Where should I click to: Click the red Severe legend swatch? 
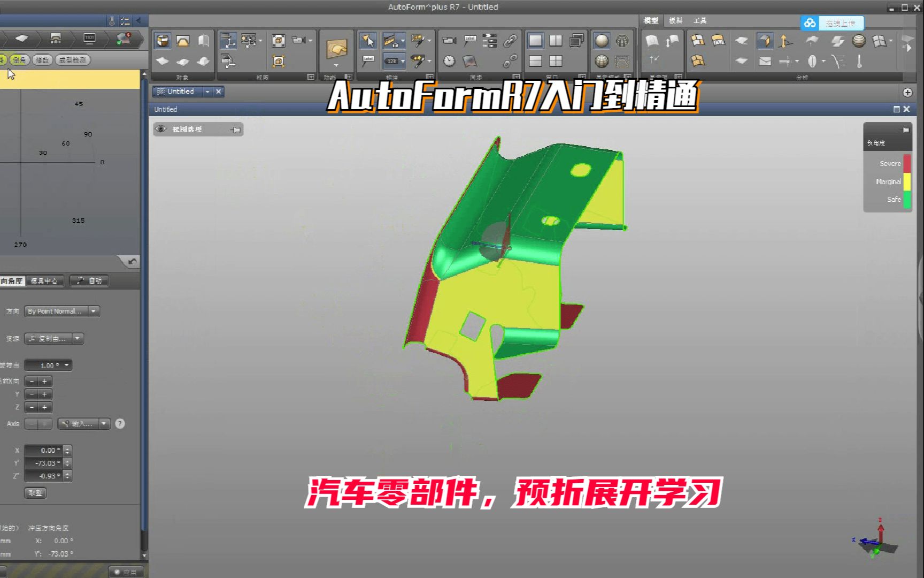point(907,163)
